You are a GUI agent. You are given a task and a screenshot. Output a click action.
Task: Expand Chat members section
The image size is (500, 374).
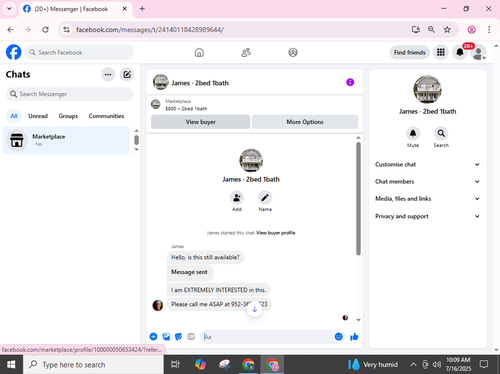tap(428, 181)
